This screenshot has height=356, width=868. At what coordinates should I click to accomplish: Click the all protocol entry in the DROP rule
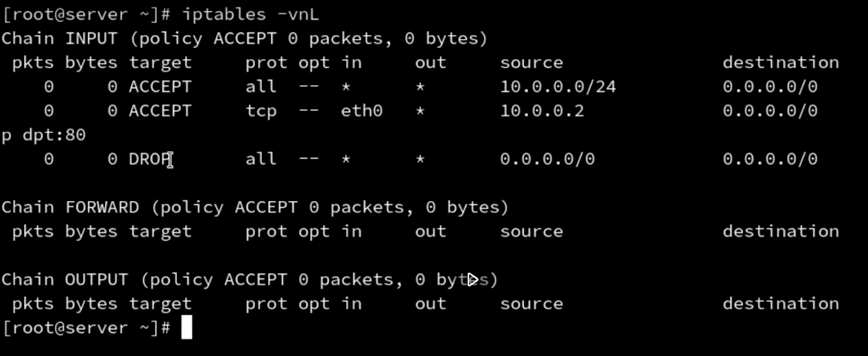coord(261,159)
